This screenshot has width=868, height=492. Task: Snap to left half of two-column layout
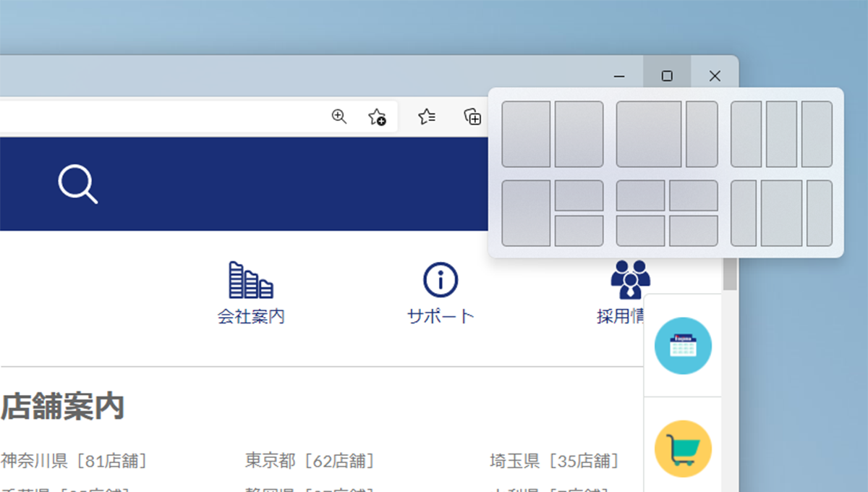click(527, 134)
